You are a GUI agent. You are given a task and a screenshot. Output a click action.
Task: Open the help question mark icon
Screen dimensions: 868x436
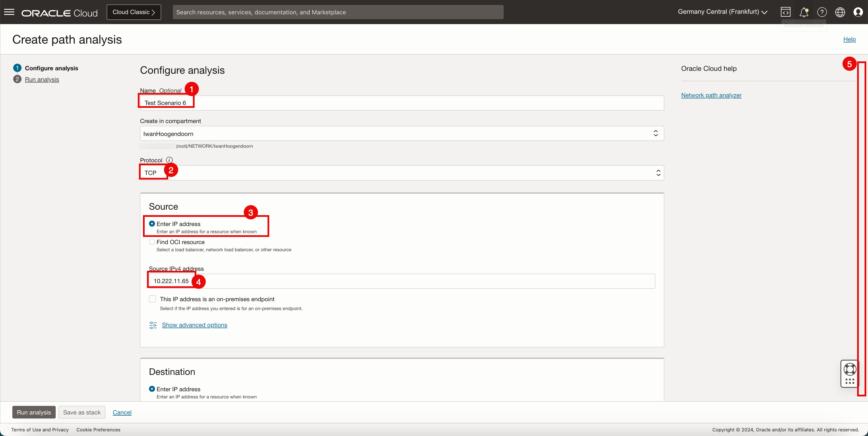[x=822, y=12]
